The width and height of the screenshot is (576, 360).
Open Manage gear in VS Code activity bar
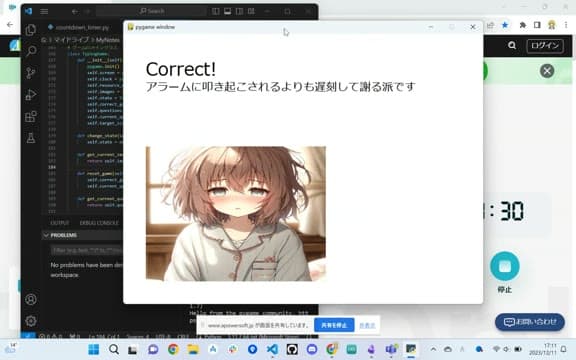pos(31,321)
